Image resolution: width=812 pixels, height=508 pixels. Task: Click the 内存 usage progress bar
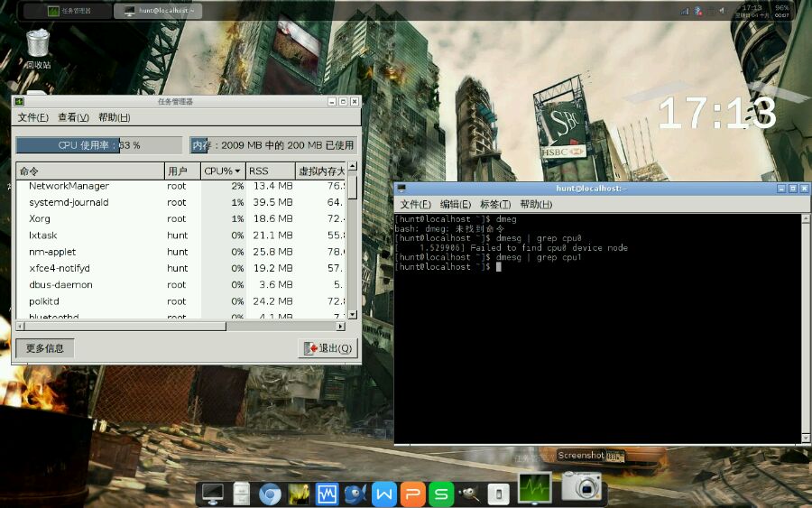(x=273, y=145)
